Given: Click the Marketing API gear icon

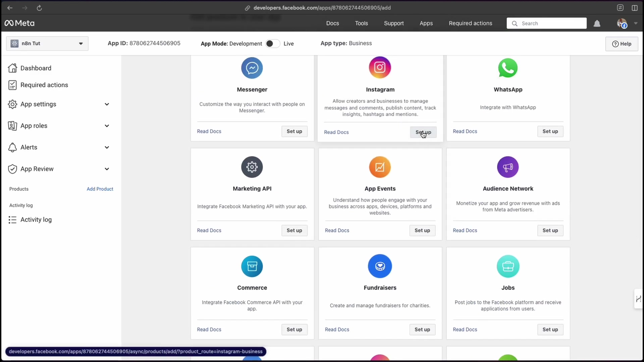Looking at the screenshot, I should click(252, 167).
